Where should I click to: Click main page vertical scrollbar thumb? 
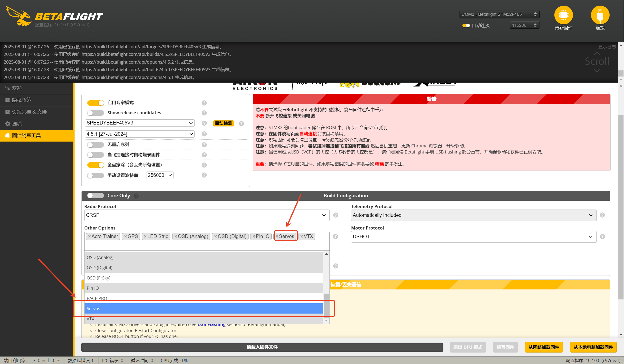[621, 207]
